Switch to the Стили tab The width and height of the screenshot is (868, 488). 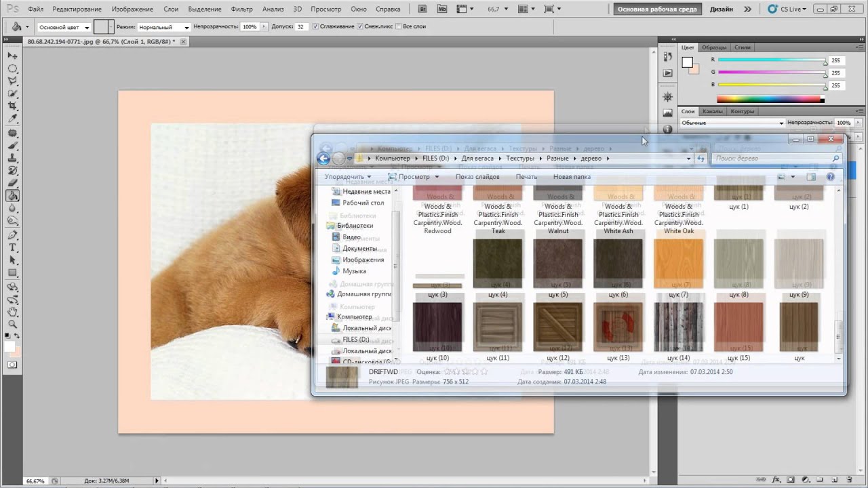742,47
